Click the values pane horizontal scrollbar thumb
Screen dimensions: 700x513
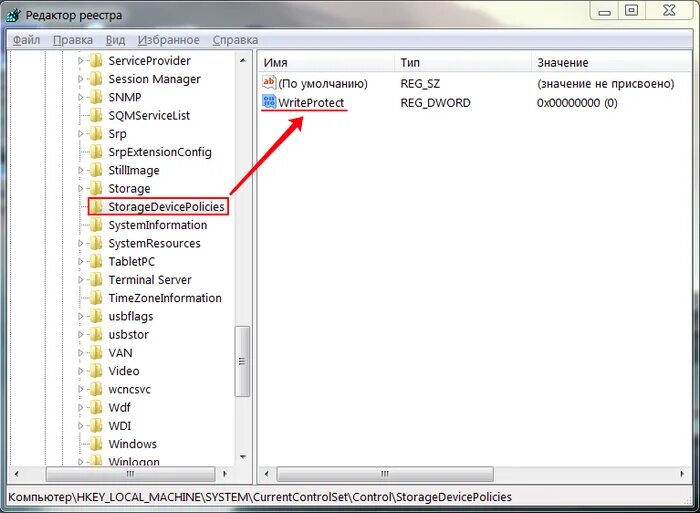[x=385, y=474]
